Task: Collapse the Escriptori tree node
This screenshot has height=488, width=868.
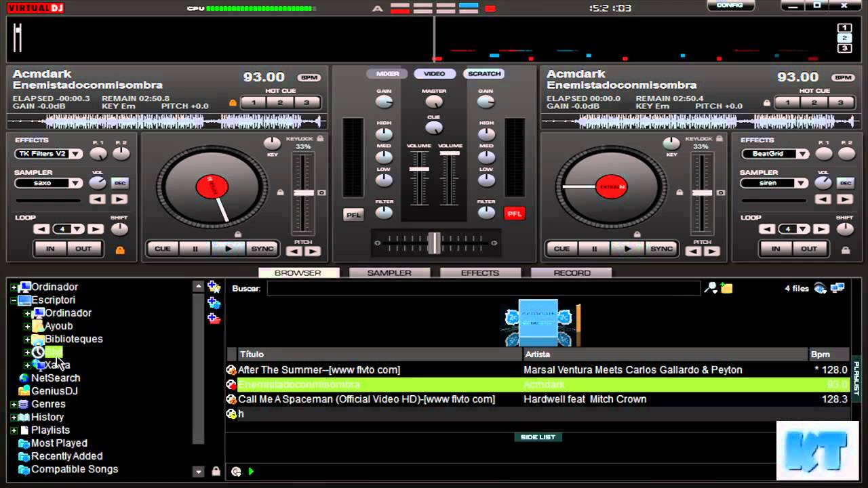Action: [14, 300]
